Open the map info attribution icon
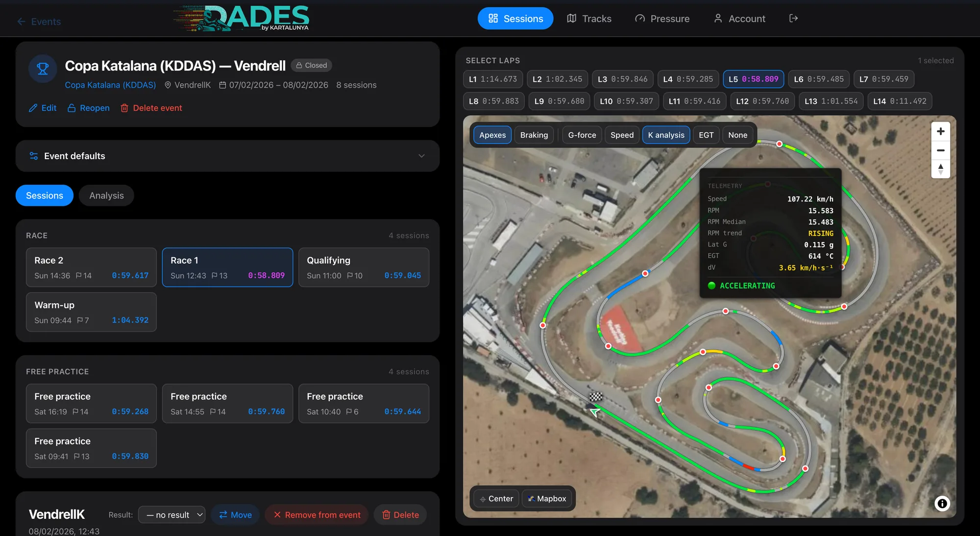The height and width of the screenshot is (536, 980). point(942,503)
